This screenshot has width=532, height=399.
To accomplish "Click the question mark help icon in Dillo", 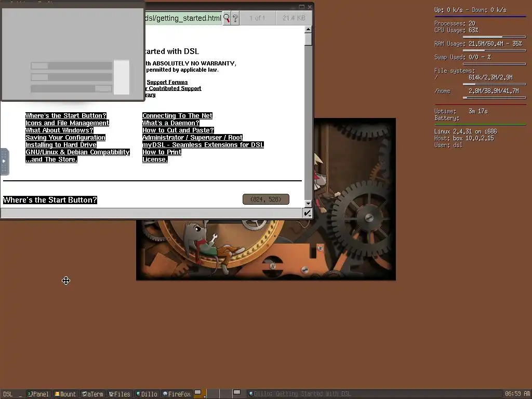I will pyautogui.click(x=235, y=18).
